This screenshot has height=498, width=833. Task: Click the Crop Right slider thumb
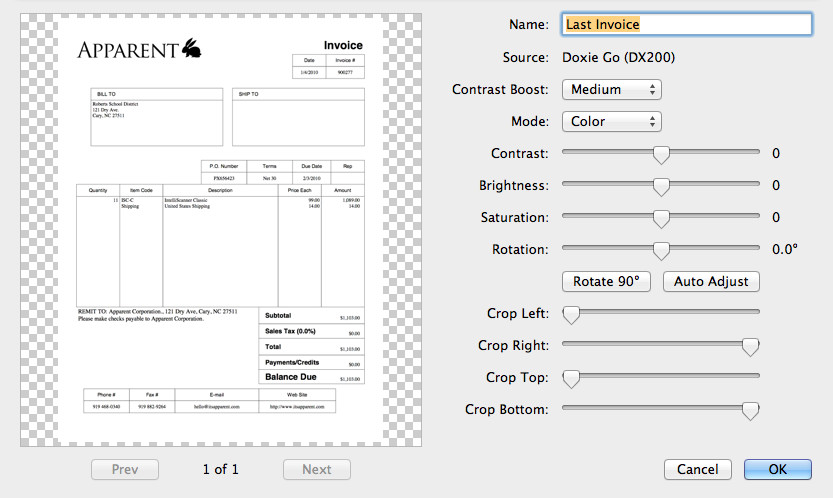click(x=750, y=347)
